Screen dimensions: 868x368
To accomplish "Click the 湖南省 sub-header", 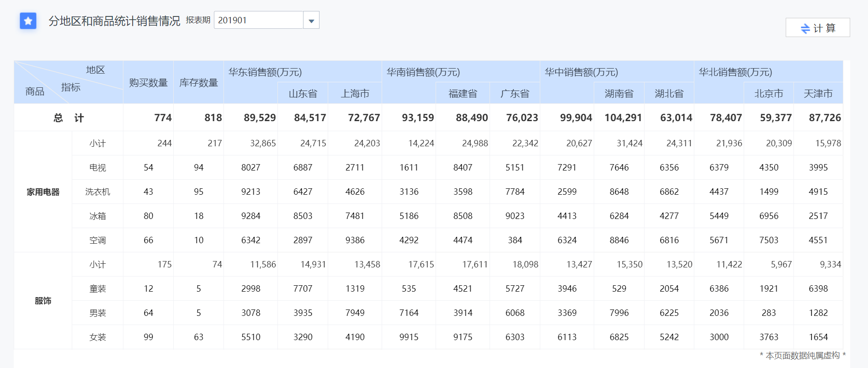I will 619,93.
